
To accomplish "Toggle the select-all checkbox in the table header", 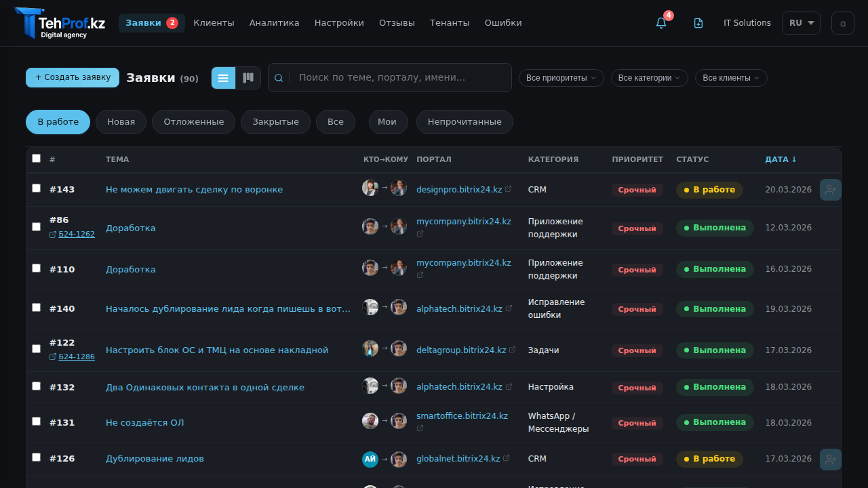I will point(36,158).
